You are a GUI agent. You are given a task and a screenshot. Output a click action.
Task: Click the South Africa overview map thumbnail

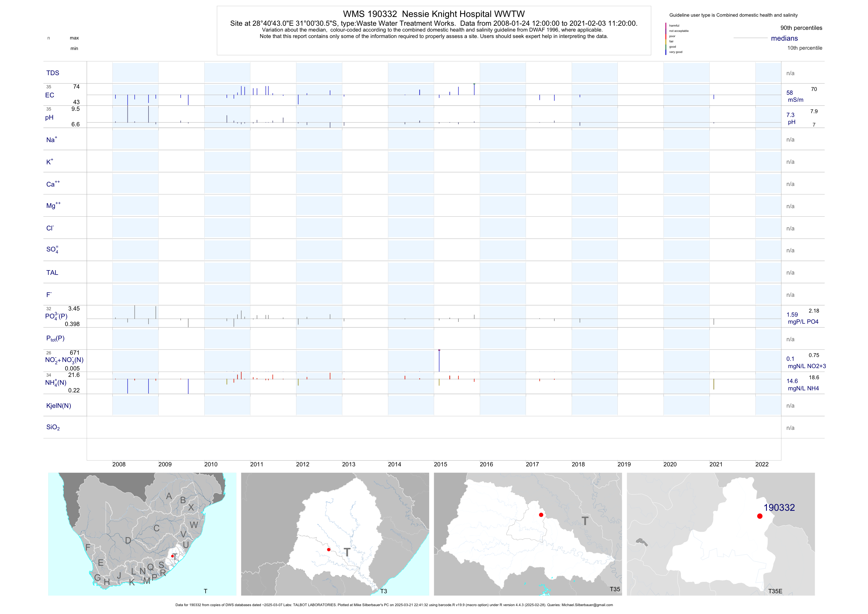pyautogui.click(x=142, y=534)
